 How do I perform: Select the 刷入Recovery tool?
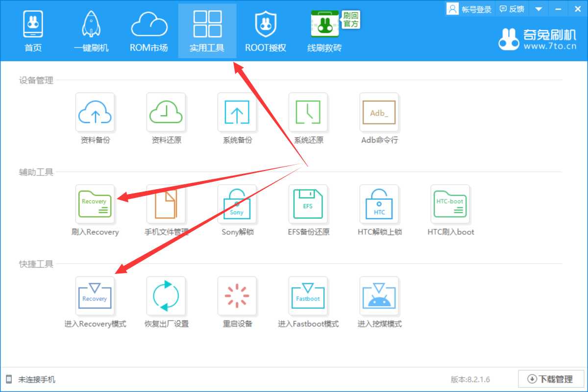pyautogui.click(x=95, y=204)
